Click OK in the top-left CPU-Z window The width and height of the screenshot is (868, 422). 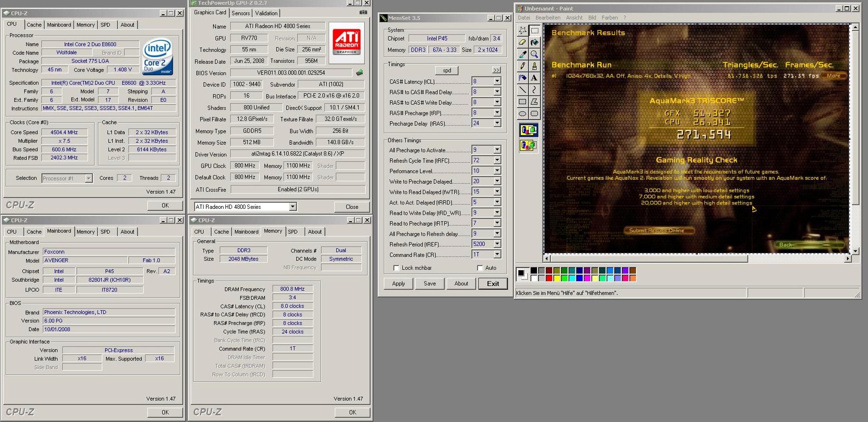[x=165, y=206]
